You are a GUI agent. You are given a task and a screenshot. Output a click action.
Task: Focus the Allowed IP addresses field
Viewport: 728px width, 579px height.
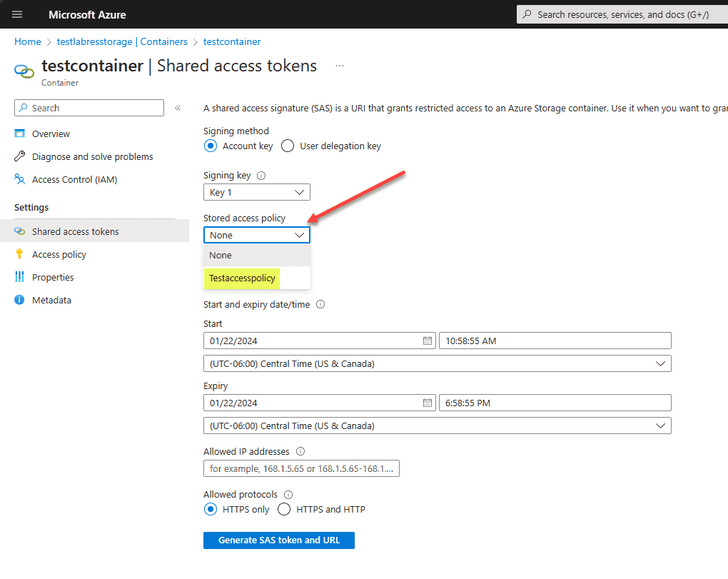pyautogui.click(x=301, y=468)
